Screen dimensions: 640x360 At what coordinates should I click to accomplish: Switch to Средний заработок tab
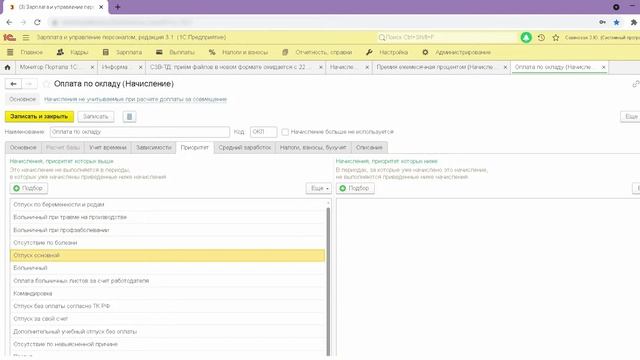click(244, 147)
